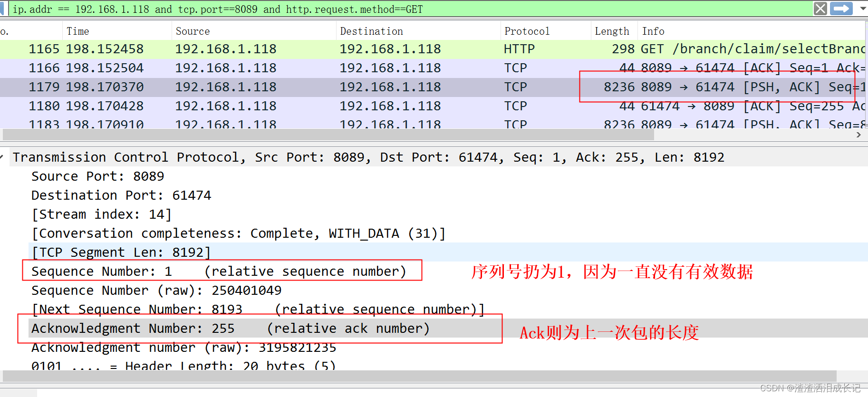
Task: Select the Next Sequence Number: 8193 line
Action: [x=258, y=310]
